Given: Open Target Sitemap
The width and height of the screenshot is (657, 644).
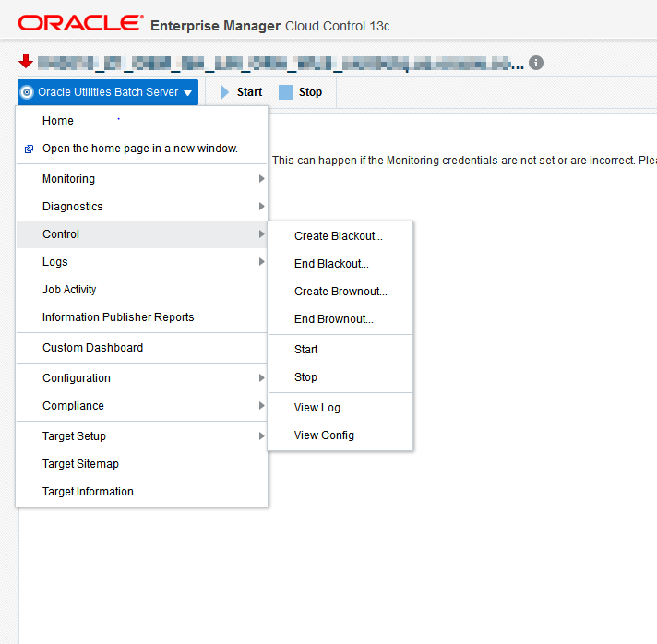Looking at the screenshot, I should (141, 464).
